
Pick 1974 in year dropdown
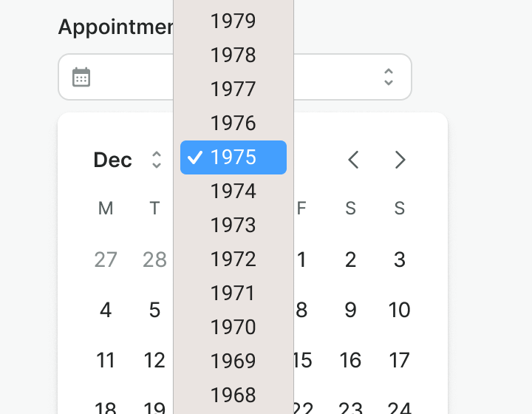(x=233, y=191)
